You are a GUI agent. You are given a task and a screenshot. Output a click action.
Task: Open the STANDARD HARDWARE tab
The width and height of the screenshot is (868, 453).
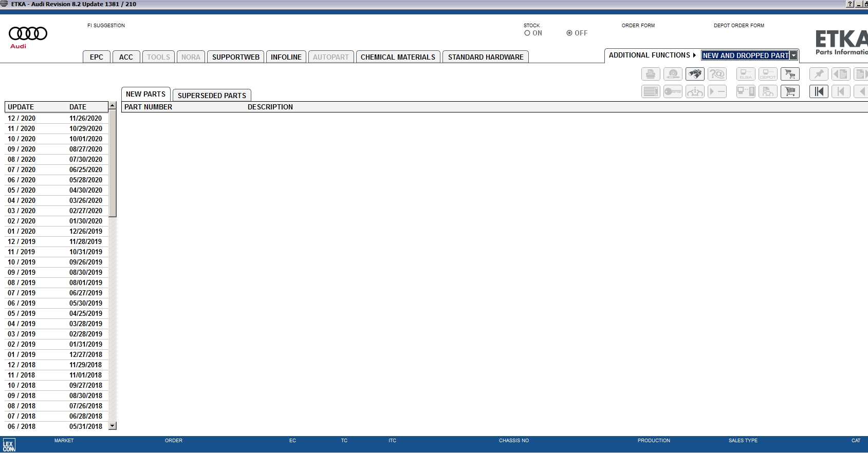[486, 57]
